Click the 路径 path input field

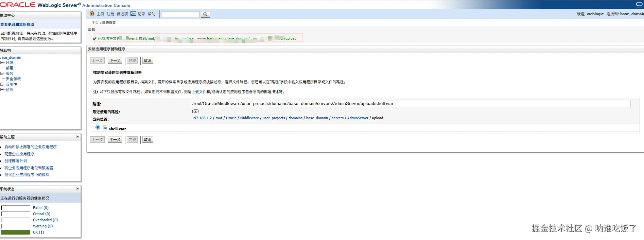pyautogui.click(x=411, y=104)
